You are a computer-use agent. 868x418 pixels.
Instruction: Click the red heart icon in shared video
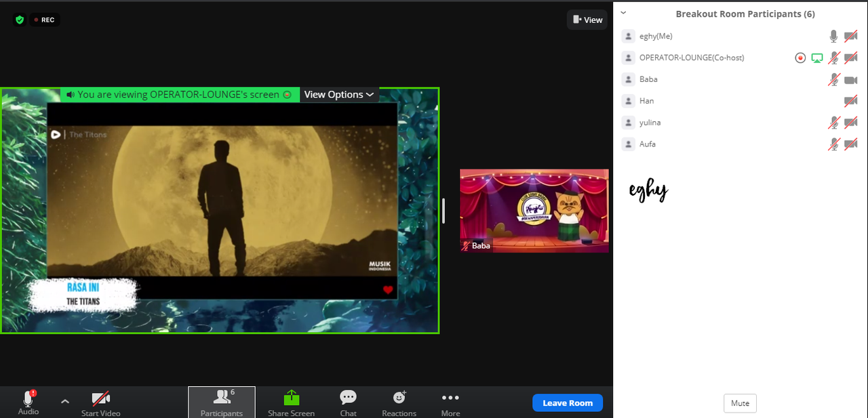(388, 290)
